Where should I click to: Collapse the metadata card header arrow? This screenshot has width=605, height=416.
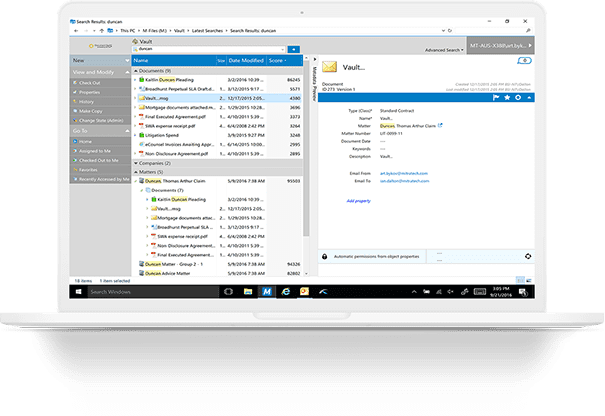click(x=529, y=98)
